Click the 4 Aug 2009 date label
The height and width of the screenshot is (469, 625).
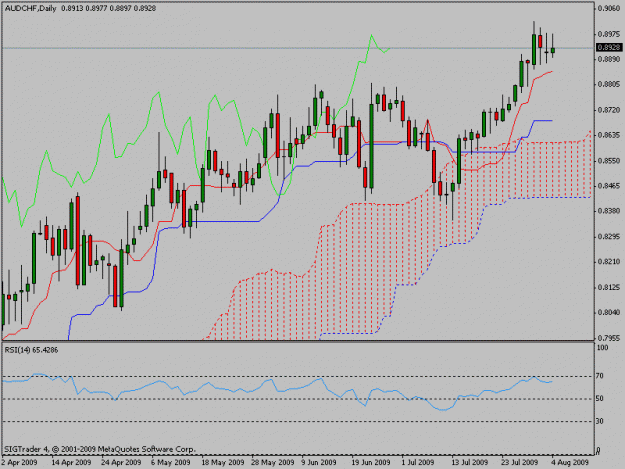point(570,462)
